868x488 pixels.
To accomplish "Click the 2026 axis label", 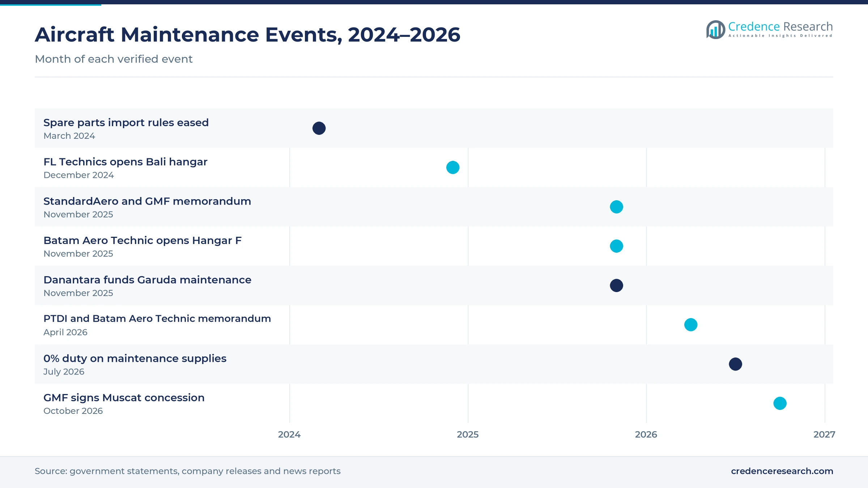I will (646, 435).
